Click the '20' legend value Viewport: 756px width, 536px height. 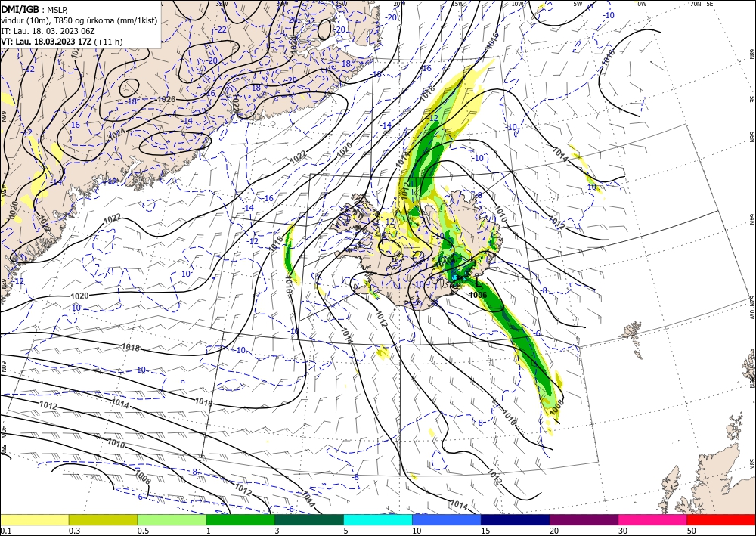point(554,531)
